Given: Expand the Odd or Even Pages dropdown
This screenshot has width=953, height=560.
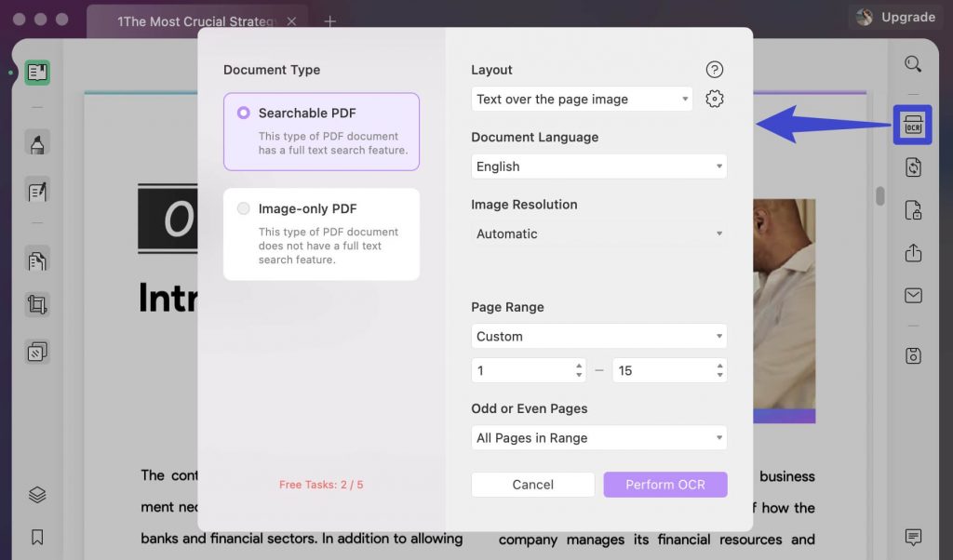Looking at the screenshot, I should 598,437.
